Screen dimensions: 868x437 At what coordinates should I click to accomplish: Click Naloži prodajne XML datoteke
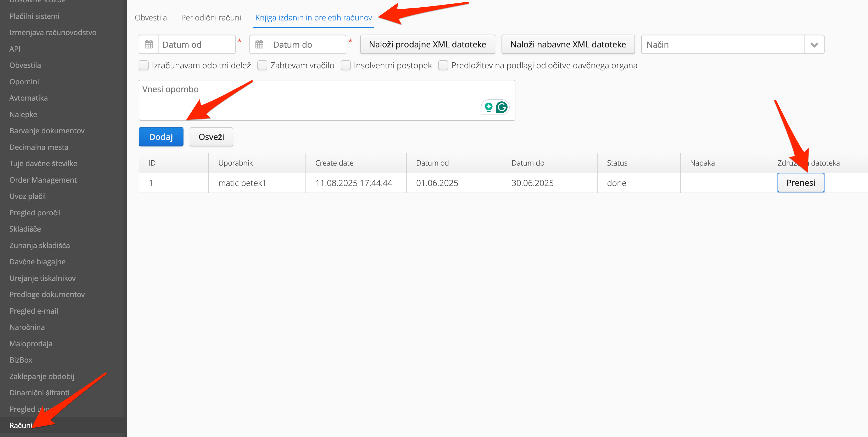pyautogui.click(x=427, y=45)
